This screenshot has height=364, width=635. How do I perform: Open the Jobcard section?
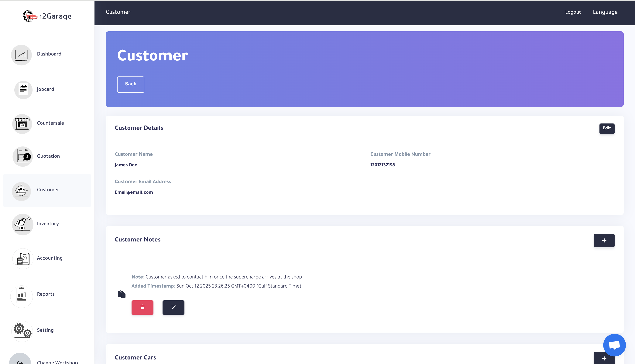click(x=45, y=89)
